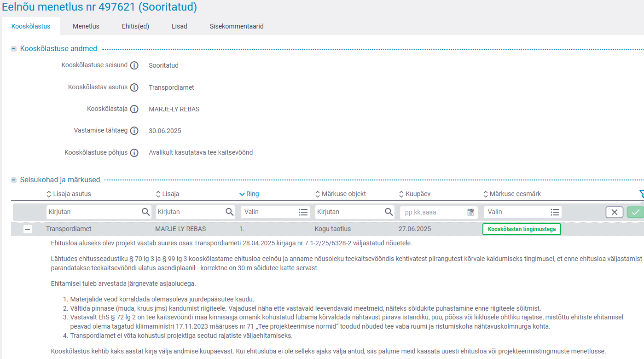
Task: Show info for Kooskõlastav asutus
Action: pyautogui.click(x=134, y=87)
